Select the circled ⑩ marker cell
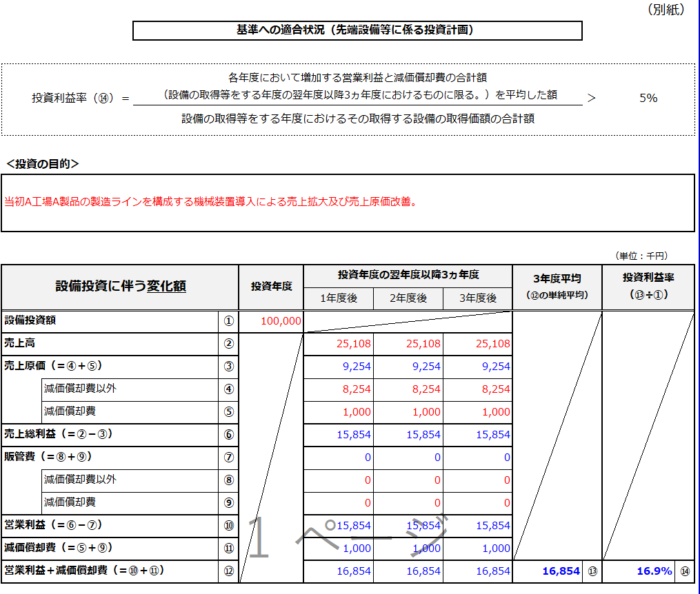This screenshot has width=700, height=594. [228, 526]
